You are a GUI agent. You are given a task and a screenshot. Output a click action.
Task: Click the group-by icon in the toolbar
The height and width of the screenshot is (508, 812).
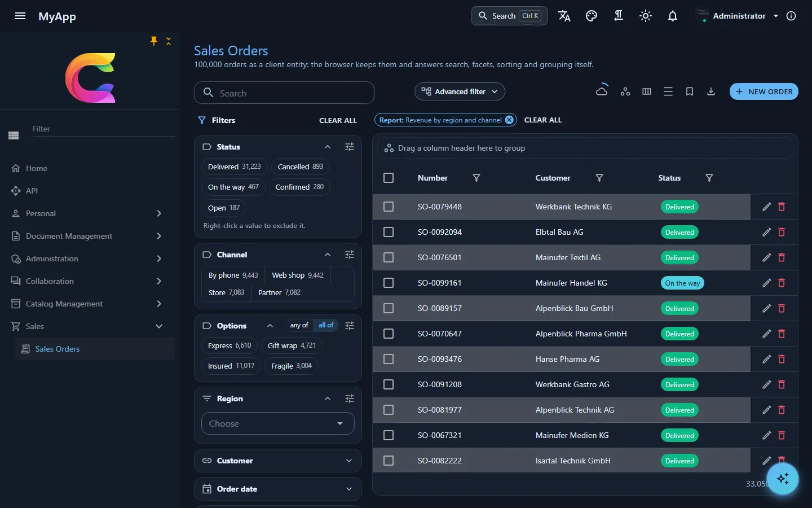[625, 91]
